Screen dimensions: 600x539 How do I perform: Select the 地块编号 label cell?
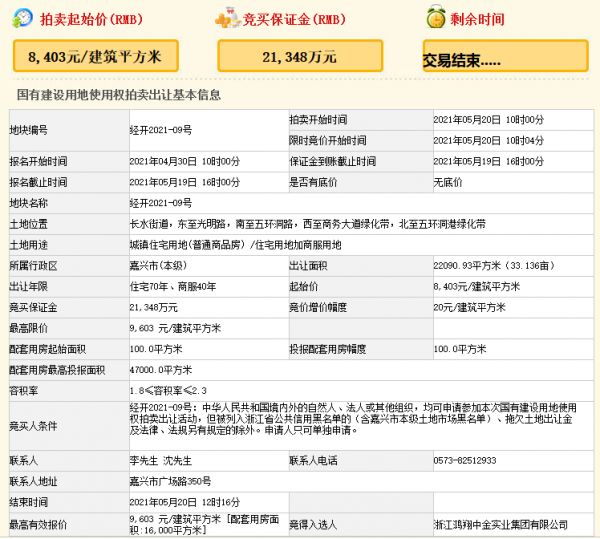[69, 130]
